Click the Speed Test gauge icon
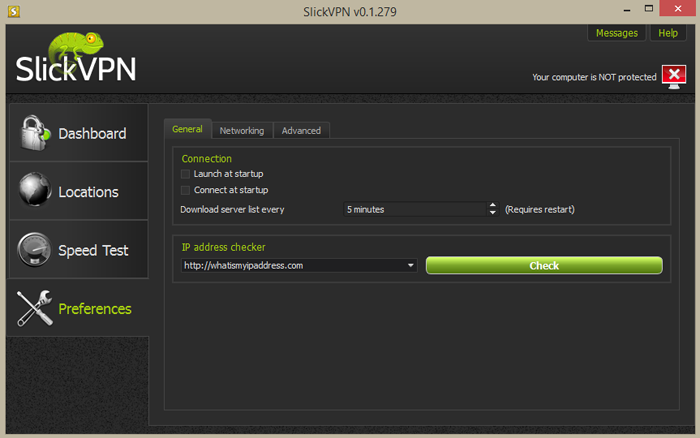 coord(34,249)
